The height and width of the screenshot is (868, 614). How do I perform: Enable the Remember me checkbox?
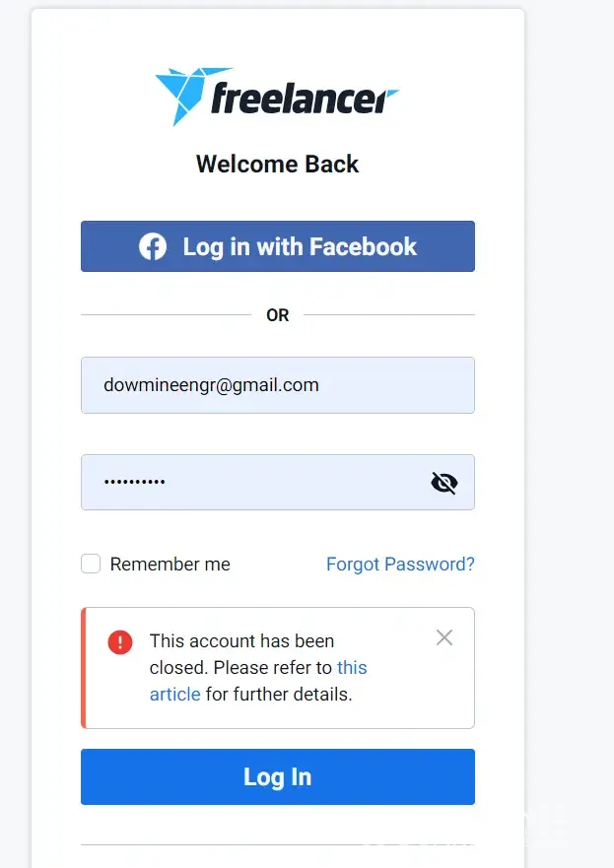point(91,564)
